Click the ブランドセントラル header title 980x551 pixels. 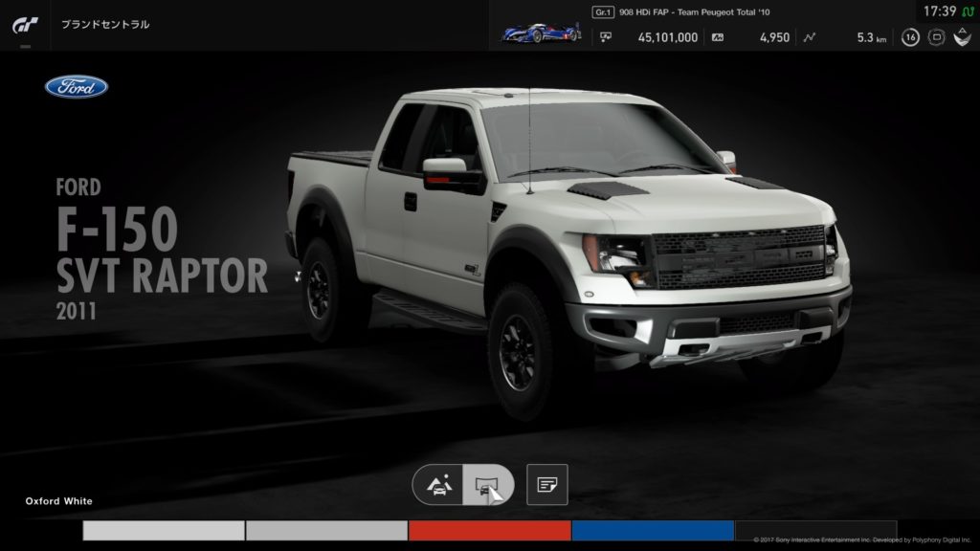pyautogui.click(x=105, y=24)
